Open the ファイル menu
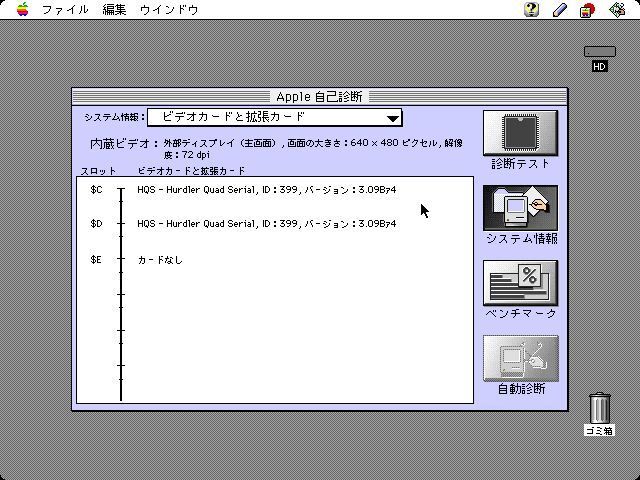 click(65, 9)
